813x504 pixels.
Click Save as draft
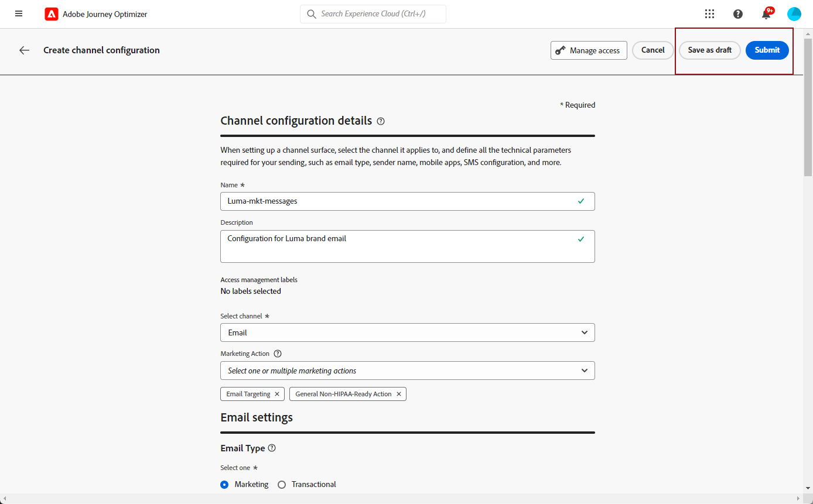pyautogui.click(x=709, y=50)
